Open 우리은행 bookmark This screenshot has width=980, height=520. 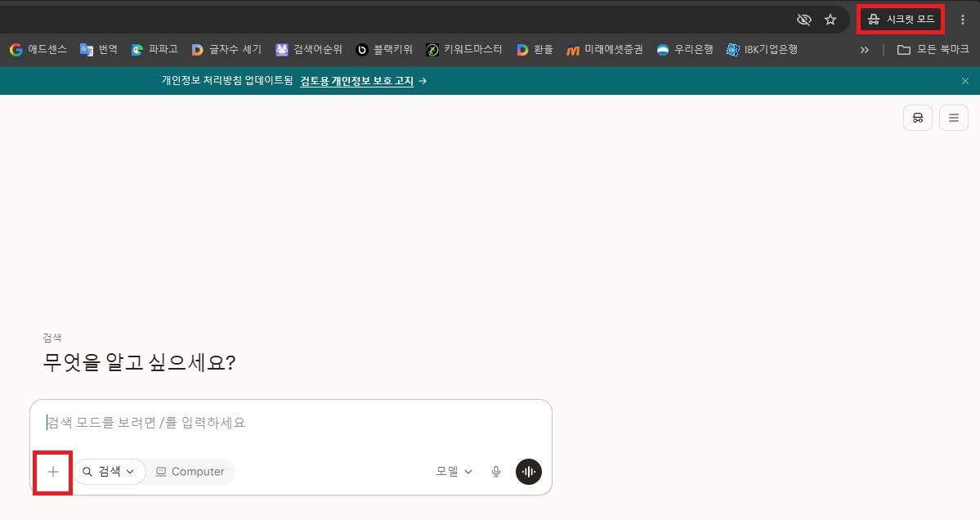pos(685,49)
